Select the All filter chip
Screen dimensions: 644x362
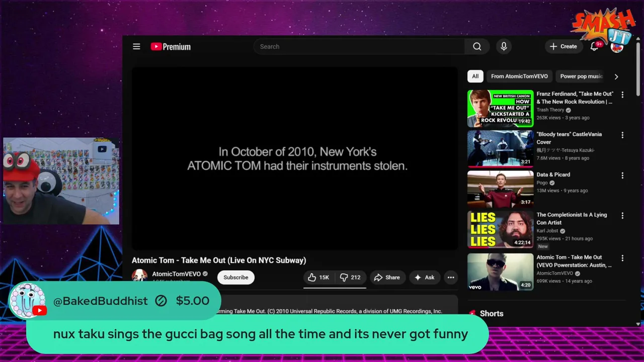click(x=475, y=76)
